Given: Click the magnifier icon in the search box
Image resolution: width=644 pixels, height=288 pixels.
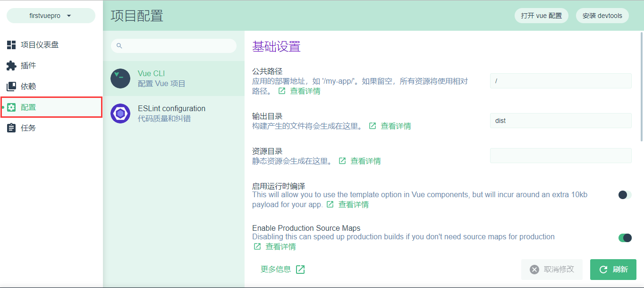Looking at the screenshot, I should 119,46.
